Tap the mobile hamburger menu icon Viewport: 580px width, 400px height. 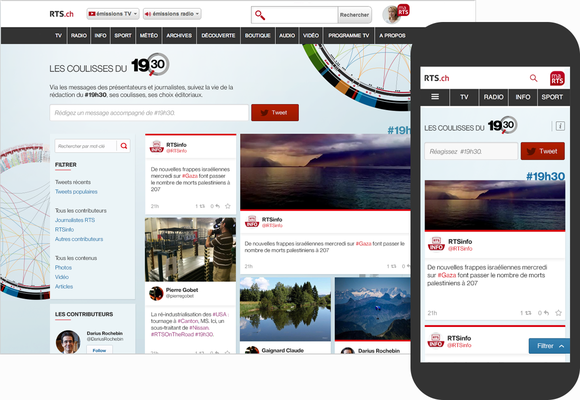click(x=435, y=97)
